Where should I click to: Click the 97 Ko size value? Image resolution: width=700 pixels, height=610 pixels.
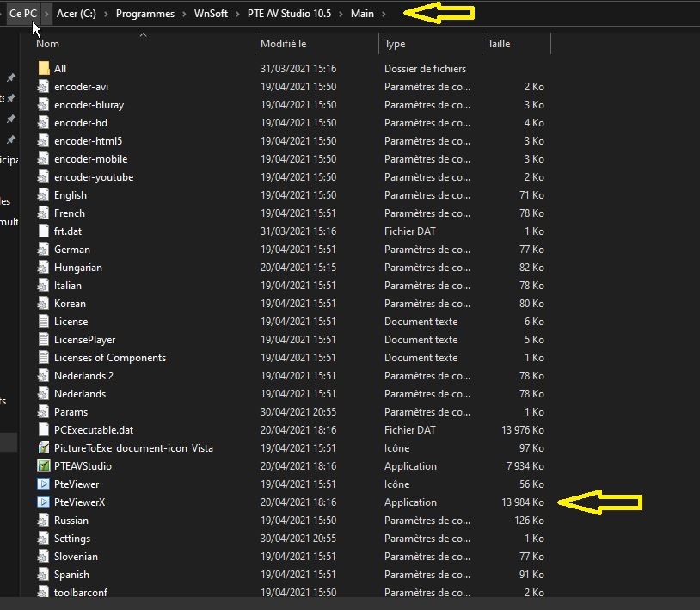click(x=531, y=448)
